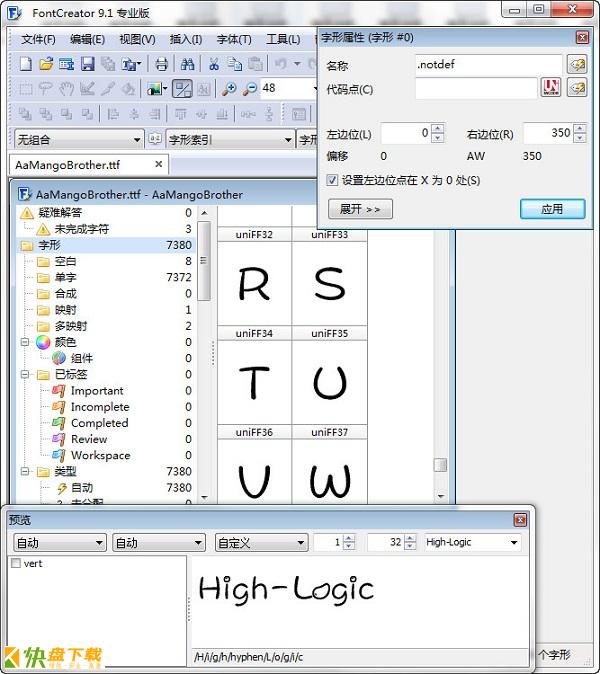Click the glyph grid vertical scrollbar thumb
The width and height of the screenshot is (600, 674).
(440, 465)
